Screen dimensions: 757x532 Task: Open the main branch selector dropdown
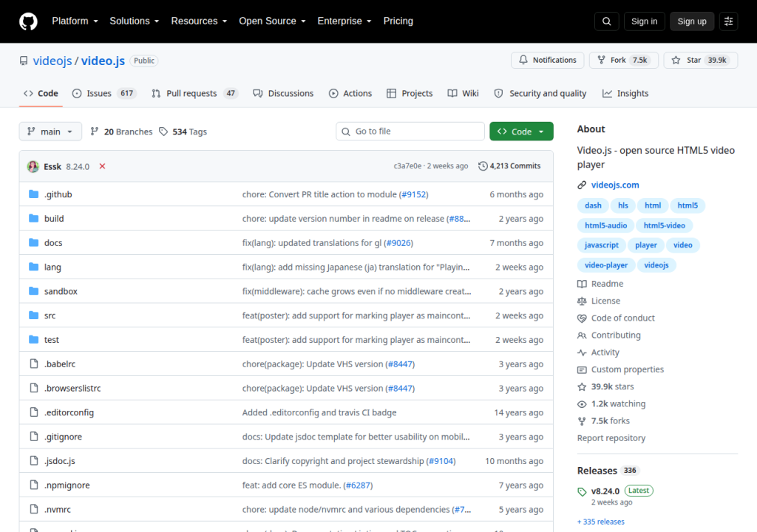[50, 132]
